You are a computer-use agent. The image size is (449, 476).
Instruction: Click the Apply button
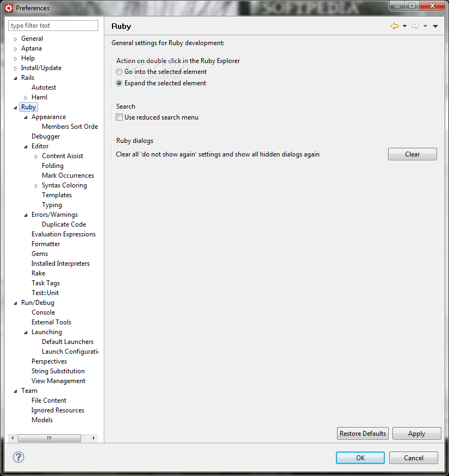point(416,433)
